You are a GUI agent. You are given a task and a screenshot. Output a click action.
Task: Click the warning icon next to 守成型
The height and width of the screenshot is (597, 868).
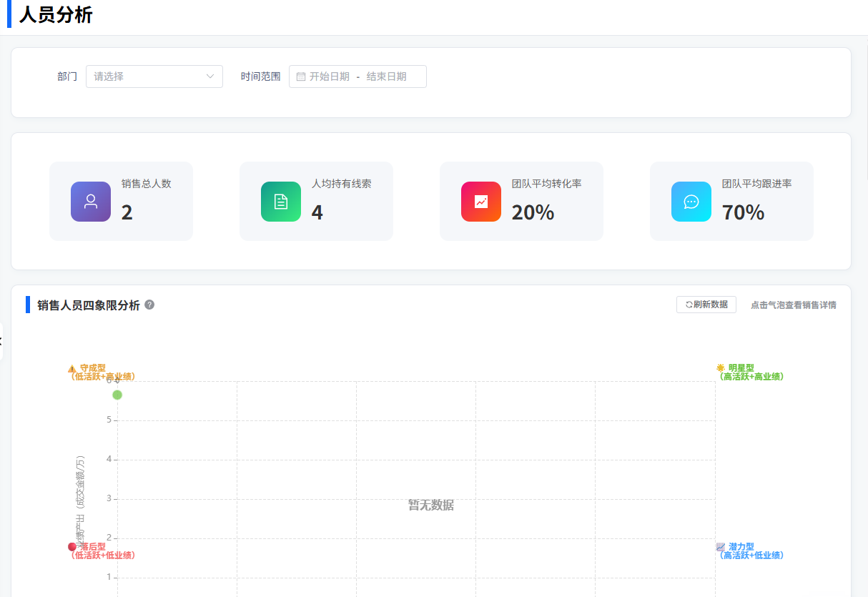pos(72,369)
